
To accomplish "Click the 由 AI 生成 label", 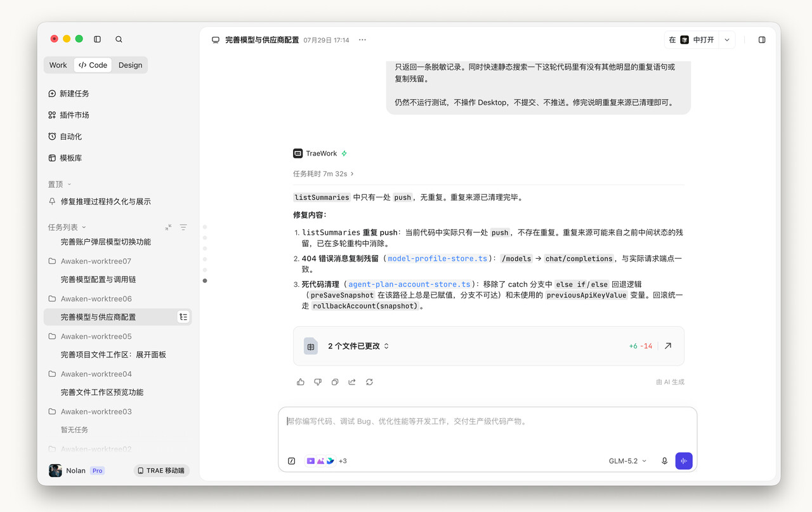I will 671,382.
